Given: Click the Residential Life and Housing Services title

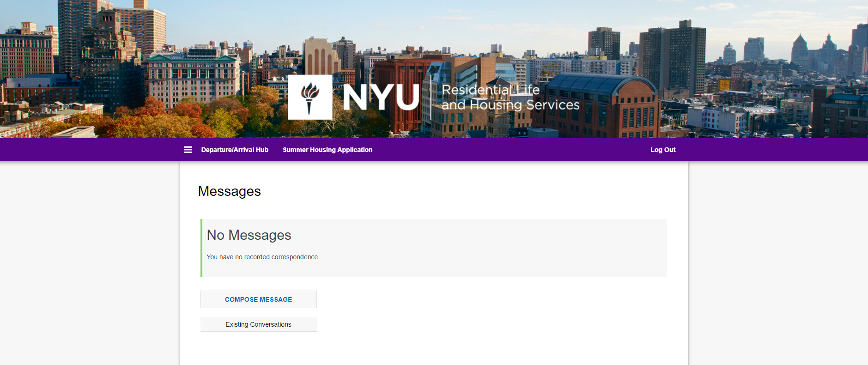Looking at the screenshot, I should coord(510,97).
